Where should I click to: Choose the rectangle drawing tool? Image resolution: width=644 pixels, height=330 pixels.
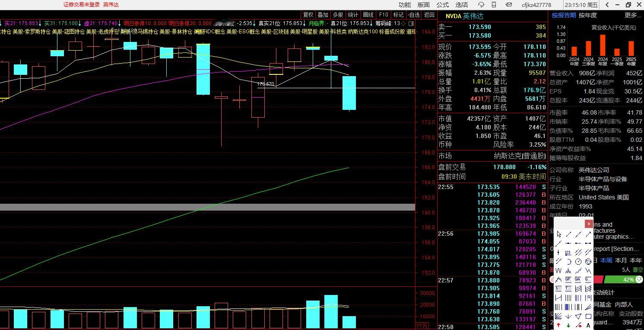(x=588, y=316)
